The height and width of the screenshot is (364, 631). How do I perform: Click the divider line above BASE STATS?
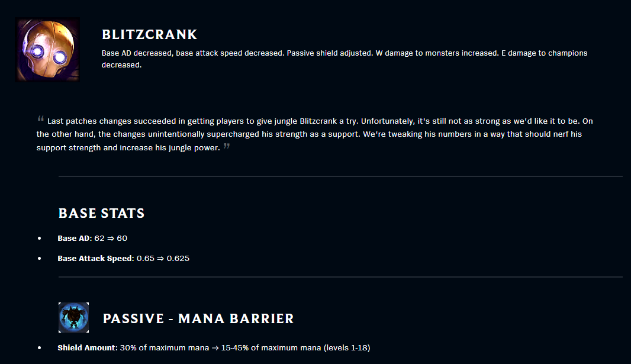click(x=340, y=176)
